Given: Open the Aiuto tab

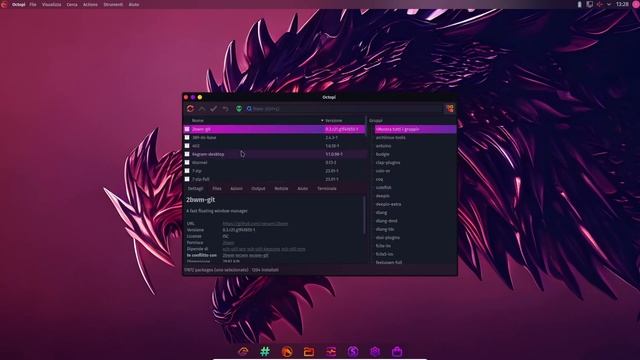Looking at the screenshot, I should 302,189.
